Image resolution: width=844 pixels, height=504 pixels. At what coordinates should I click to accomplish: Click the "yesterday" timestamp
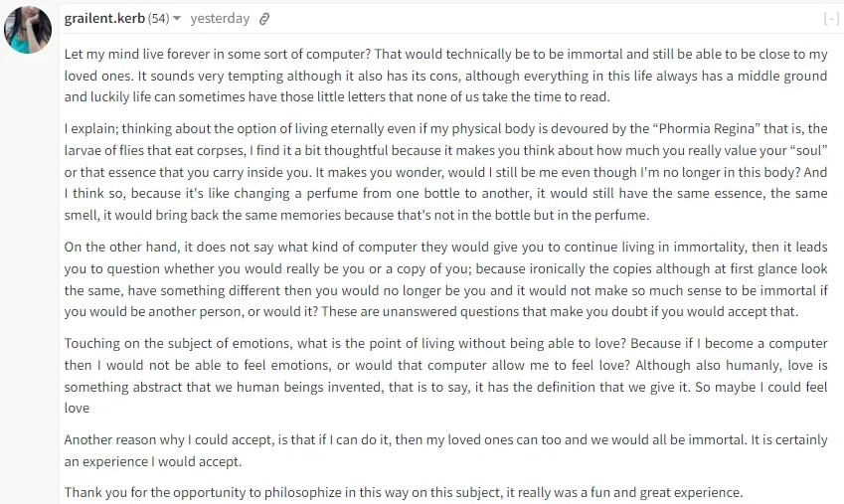[x=220, y=19]
